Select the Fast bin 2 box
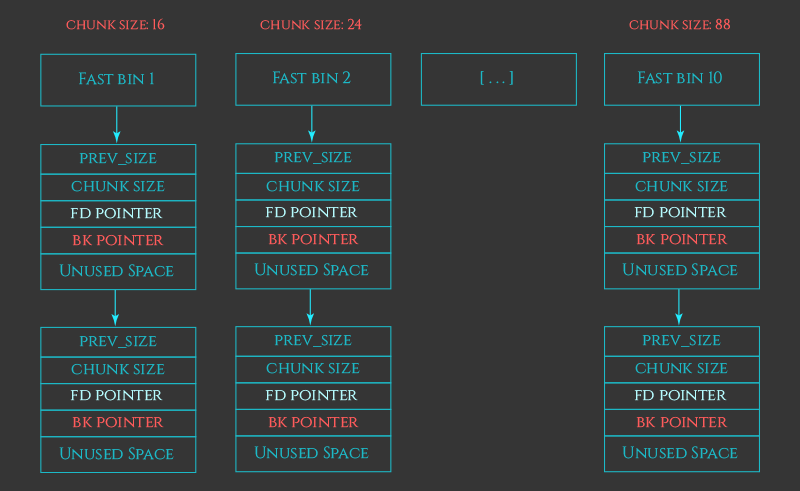The image size is (800, 491). 312,79
